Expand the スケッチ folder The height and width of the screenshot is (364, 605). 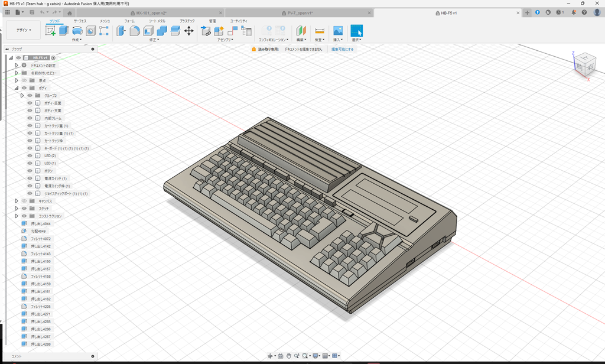[15, 208]
